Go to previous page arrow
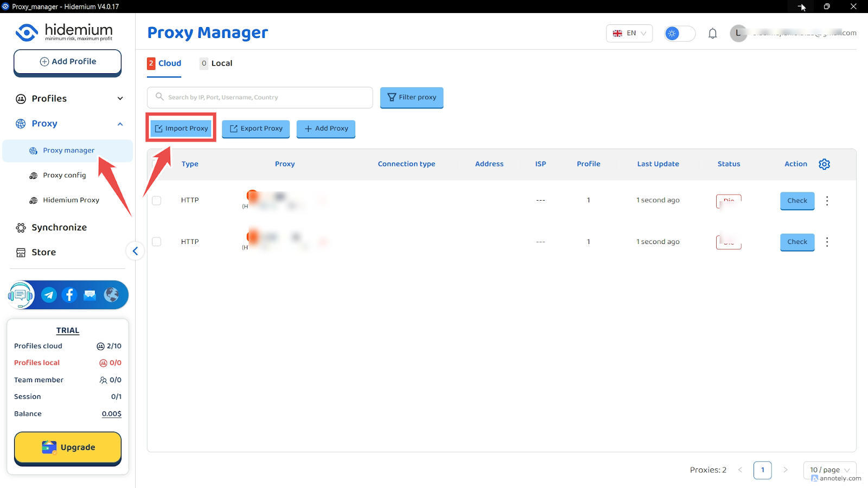This screenshot has width=868, height=488. click(x=740, y=470)
